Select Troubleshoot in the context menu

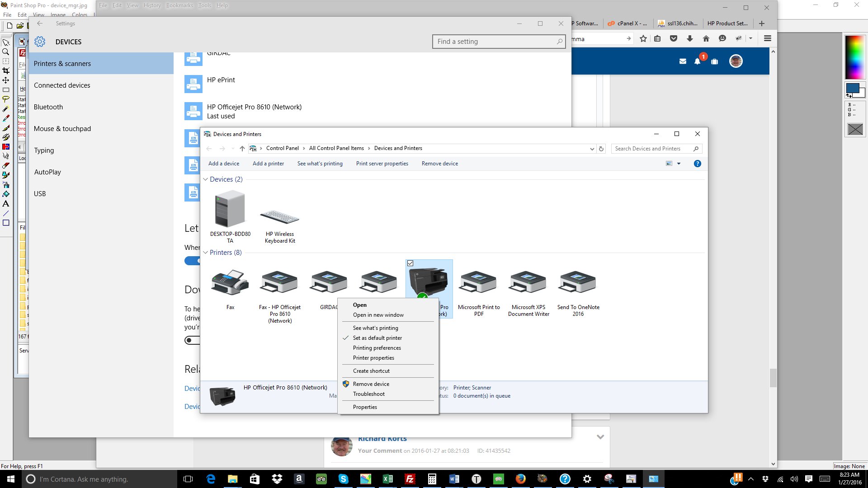point(368,394)
